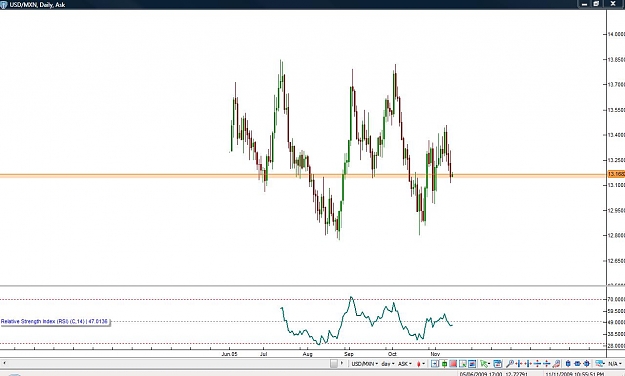Click the second horizontal-arrows icon after the magnifier

[528, 364]
